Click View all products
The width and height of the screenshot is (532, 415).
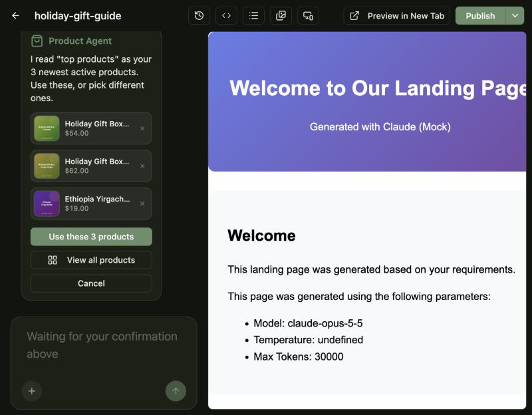[x=91, y=260]
